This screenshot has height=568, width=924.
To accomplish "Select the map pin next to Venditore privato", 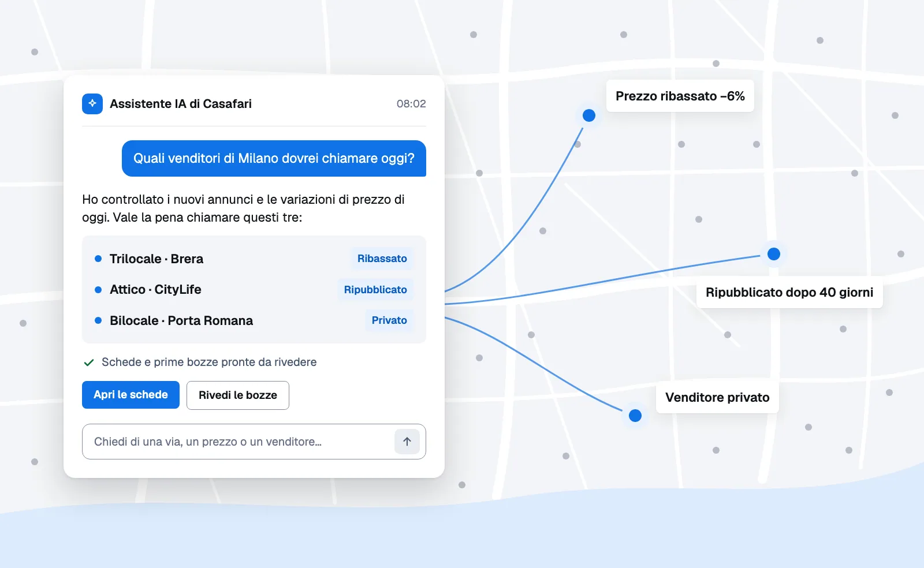I will (x=635, y=416).
